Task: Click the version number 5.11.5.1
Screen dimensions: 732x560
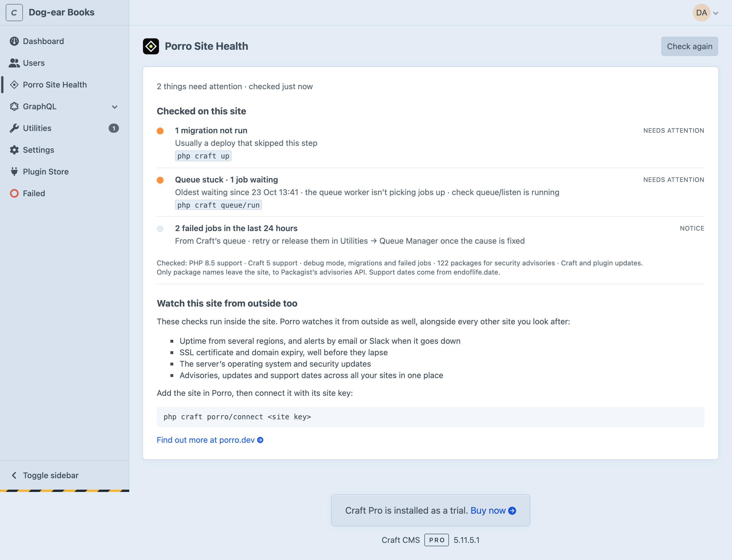Action: click(466, 540)
